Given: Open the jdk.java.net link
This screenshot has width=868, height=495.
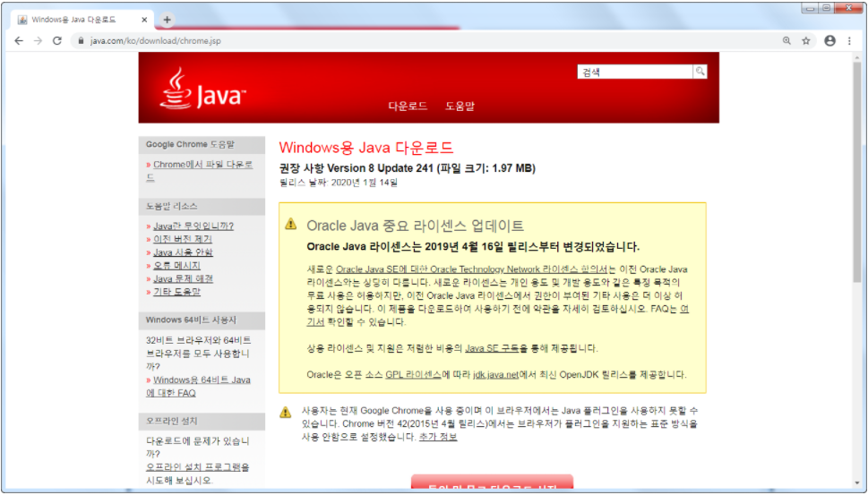Looking at the screenshot, I should point(495,375).
